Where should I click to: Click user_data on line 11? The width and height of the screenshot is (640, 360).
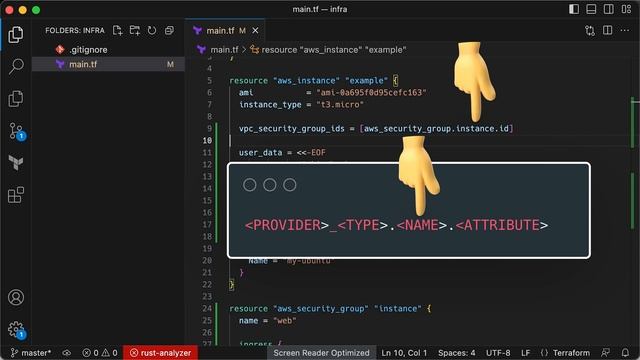260,153
